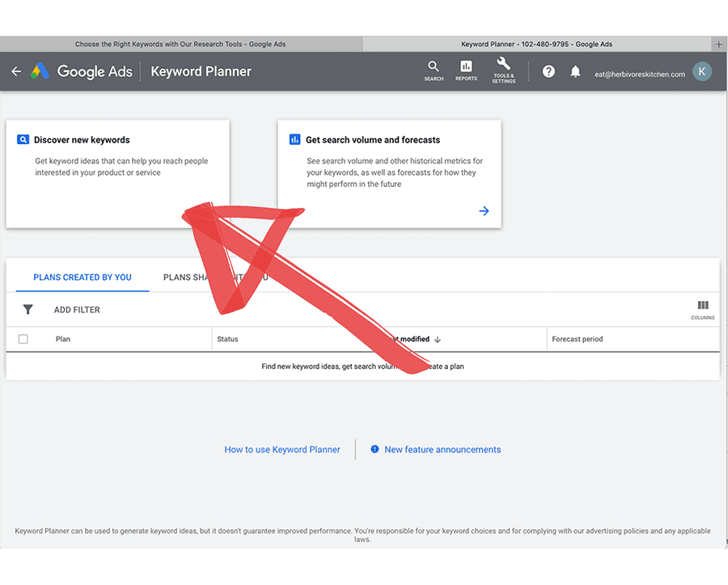728x585 pixels.
Task: Open the Discover new keywords card
Action: coord(118,174)
